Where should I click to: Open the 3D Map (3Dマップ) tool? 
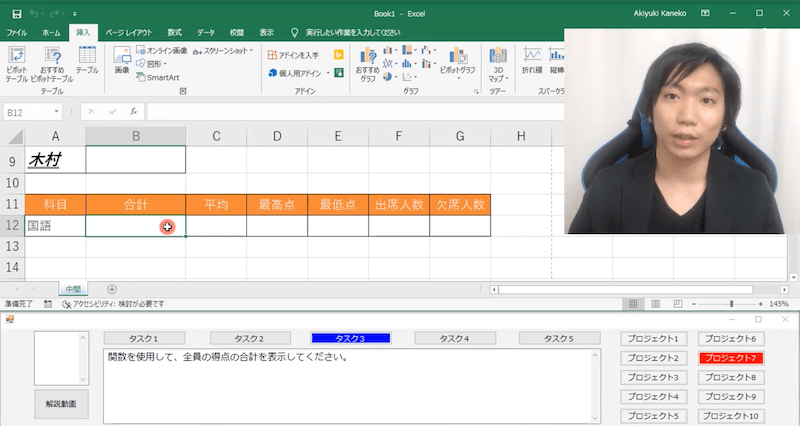498,64
